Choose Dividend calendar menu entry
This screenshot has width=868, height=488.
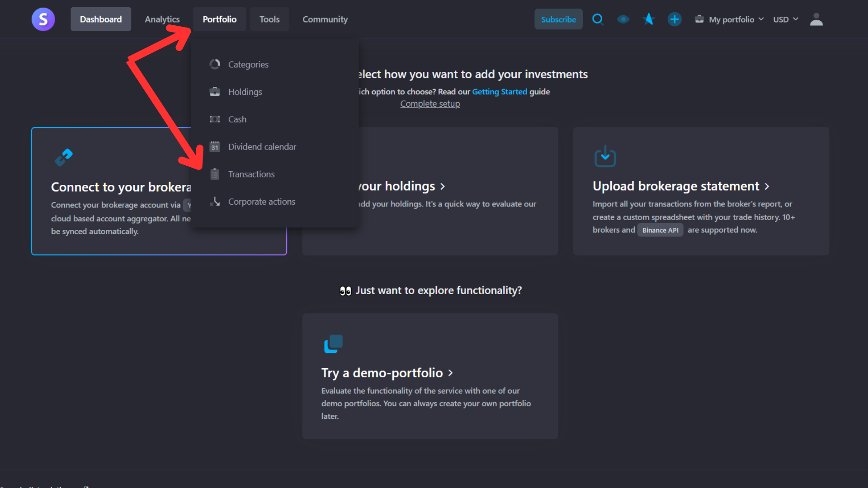262,147
